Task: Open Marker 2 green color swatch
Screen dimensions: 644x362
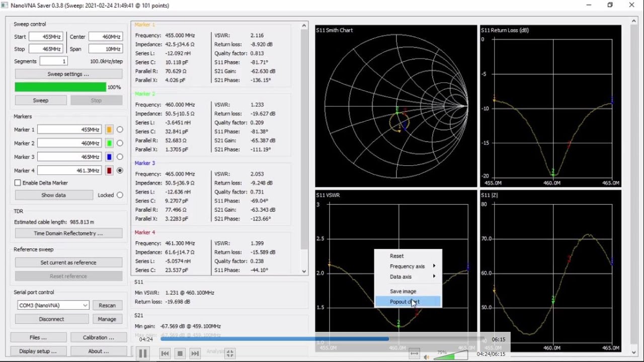Action: coord(109,143)
